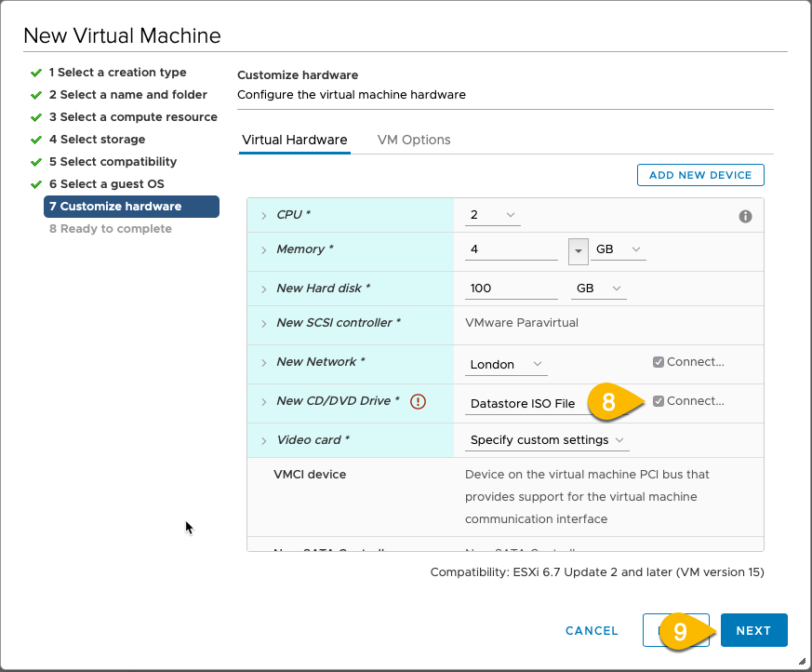
Task: Expand the Video card row
Action: [x=263, y=441]
